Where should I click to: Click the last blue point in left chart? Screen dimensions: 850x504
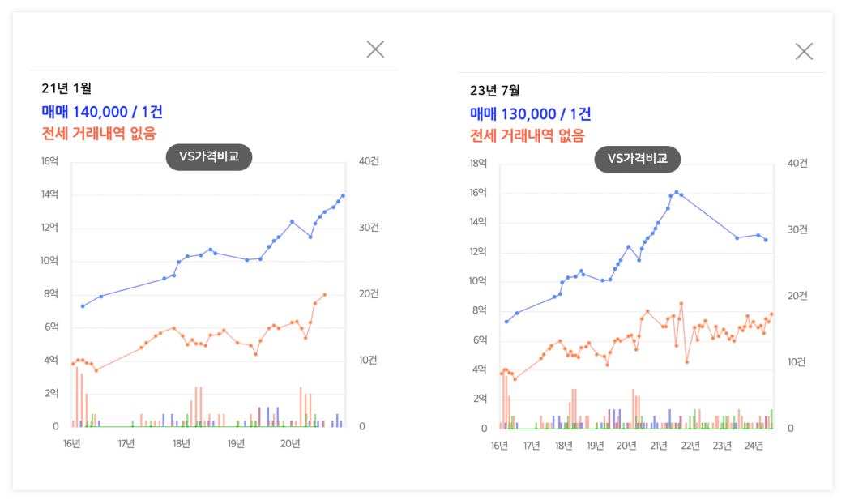tap(344, 195)
